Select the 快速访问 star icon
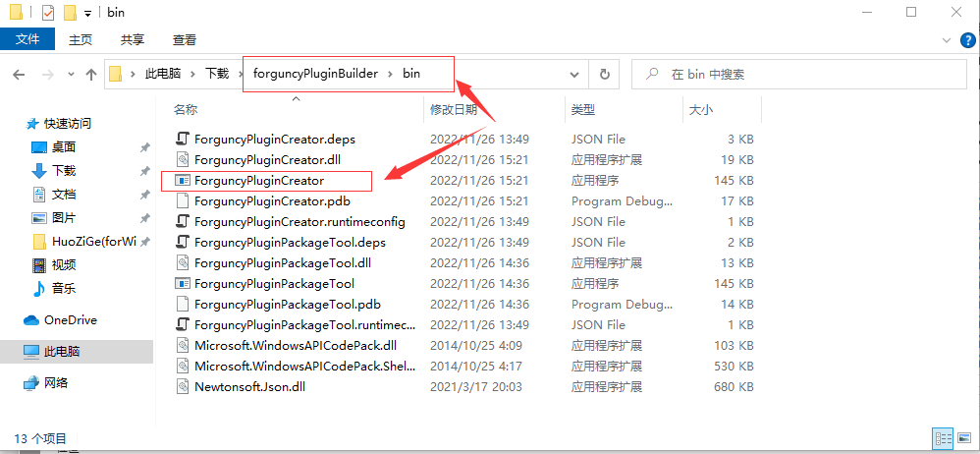The height and width of the screenshot is (454, 980). 32,124
